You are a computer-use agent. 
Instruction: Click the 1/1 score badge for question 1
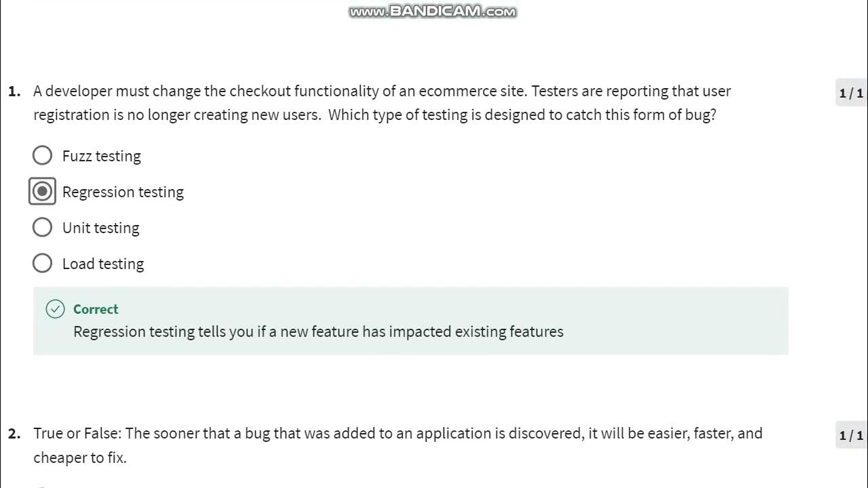tap(851, 94)
